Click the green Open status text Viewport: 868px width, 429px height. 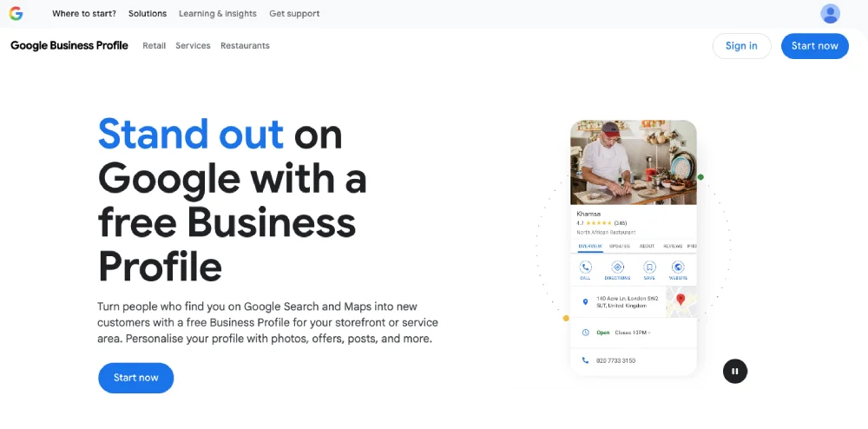[603, 333]
